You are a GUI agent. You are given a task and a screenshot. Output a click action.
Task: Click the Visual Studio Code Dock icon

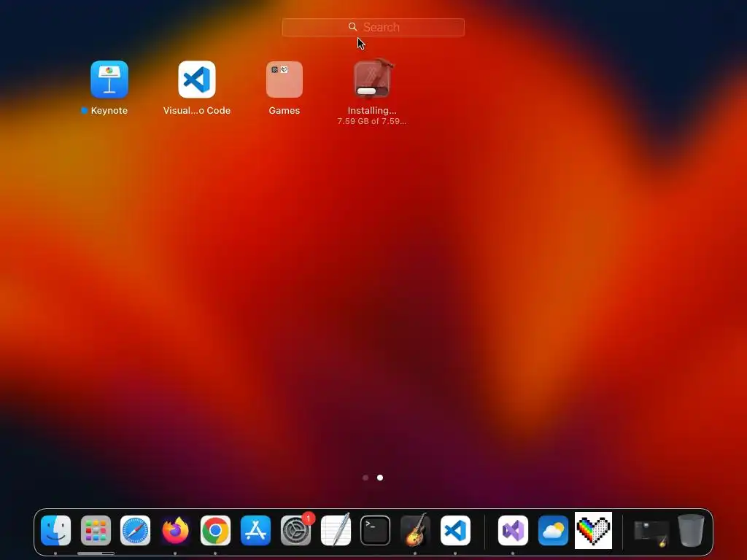(455, 531)
